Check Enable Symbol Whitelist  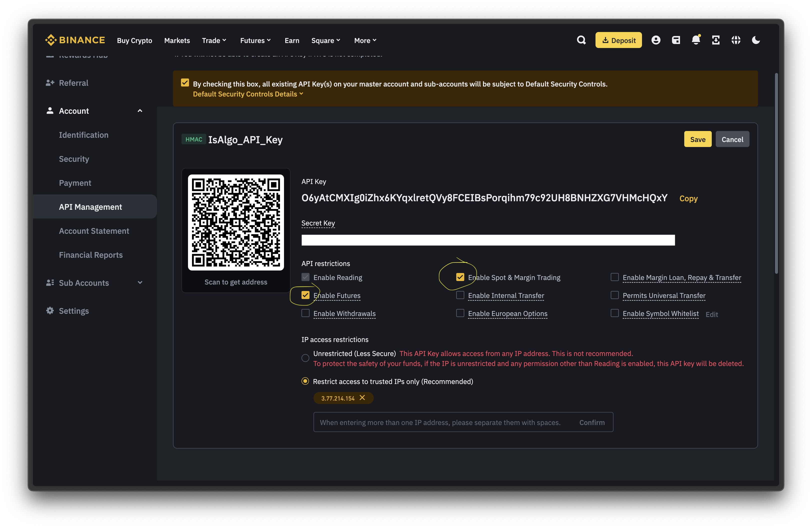[614, 313]
